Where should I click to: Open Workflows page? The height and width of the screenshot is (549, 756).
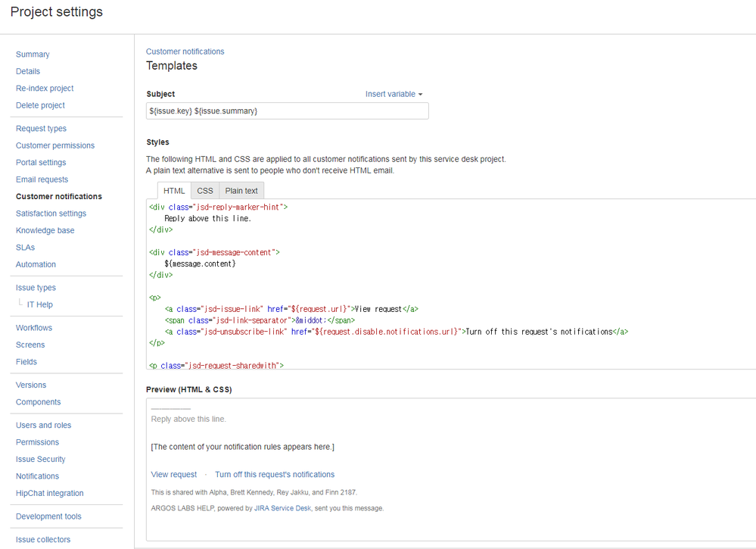[x=34, y=328]
